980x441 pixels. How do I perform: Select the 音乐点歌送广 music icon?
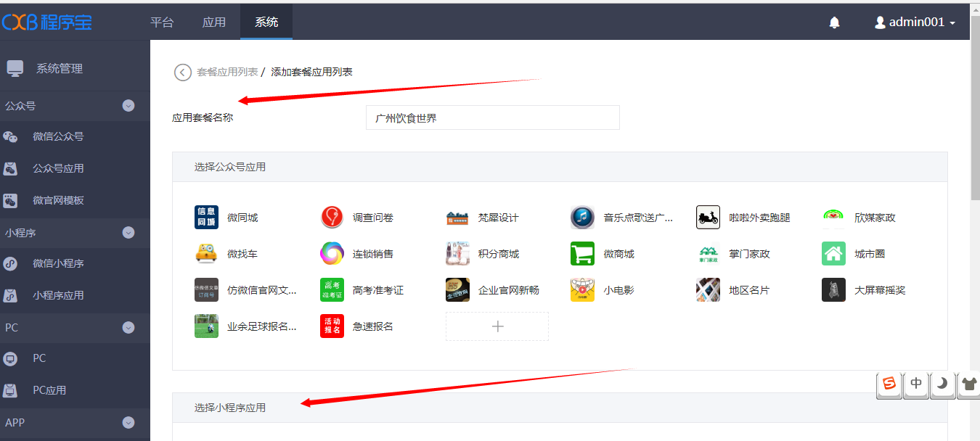click(x=582, y=218)
